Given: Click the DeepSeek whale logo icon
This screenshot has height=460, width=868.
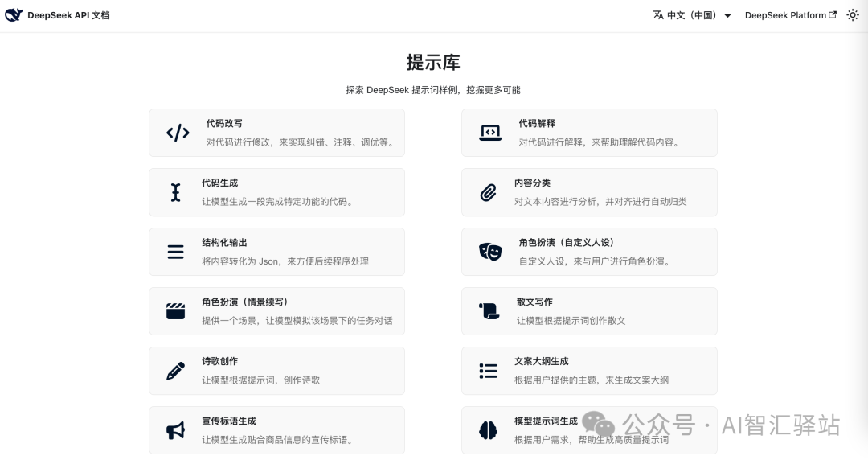Looking at the screenshot, I should coord(14,15).
